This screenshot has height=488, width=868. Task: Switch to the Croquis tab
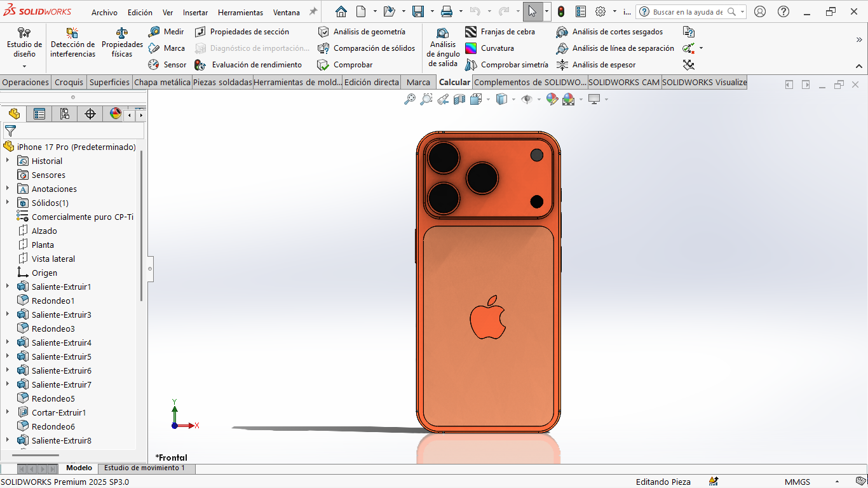point(69,82)
